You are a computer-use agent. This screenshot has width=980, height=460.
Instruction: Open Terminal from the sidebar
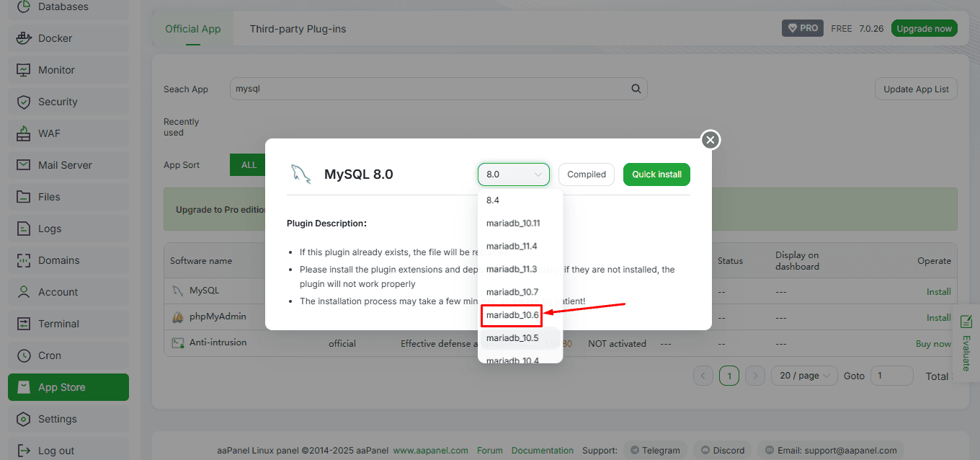58,324
